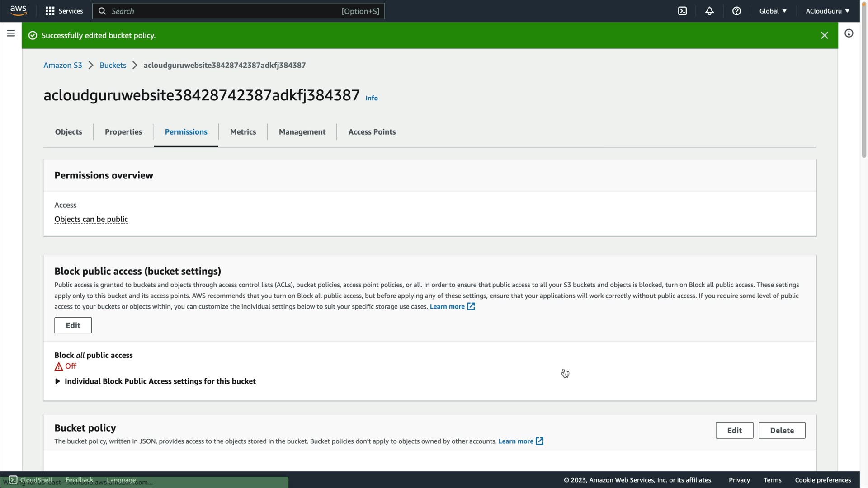Screen dimensions: 868x488
Task: Open Cookie preferences in footer
Action: (823, 480)
